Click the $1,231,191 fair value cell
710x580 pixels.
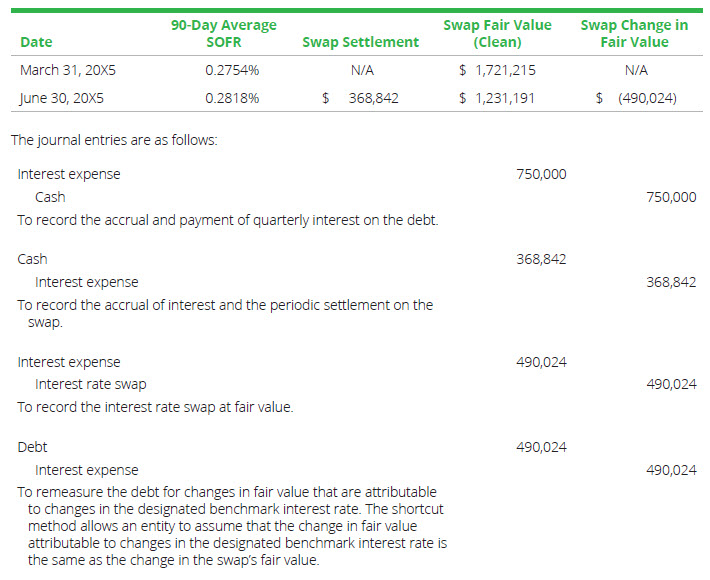point(496,98)
